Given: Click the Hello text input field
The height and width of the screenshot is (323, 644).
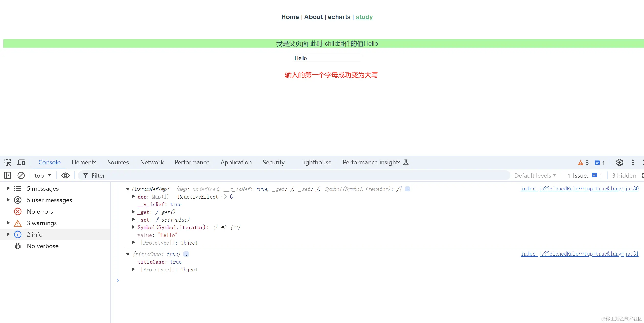Looking at the screenshot, I should click(x=327, y=58).
